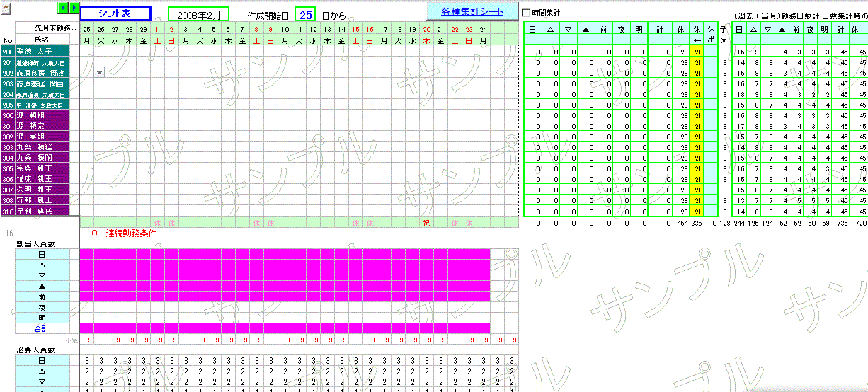Select staff row 久明 親王
This screenshot has width=868, height=392.
[43, 190]
